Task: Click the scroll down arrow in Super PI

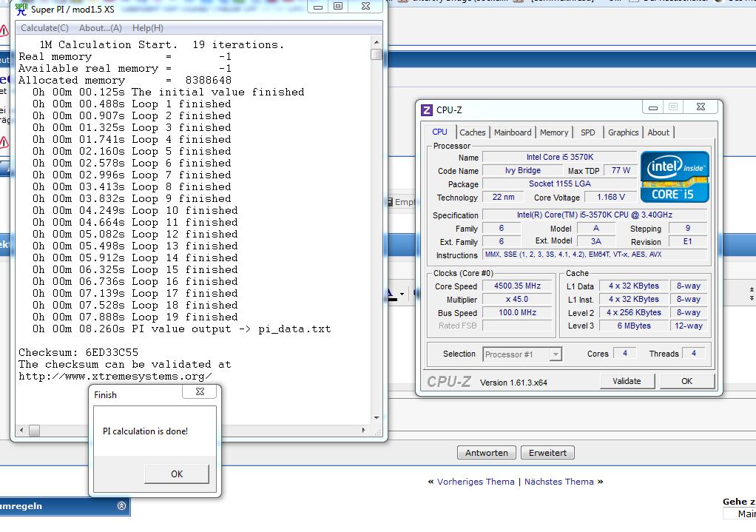Action: point(377,418)
